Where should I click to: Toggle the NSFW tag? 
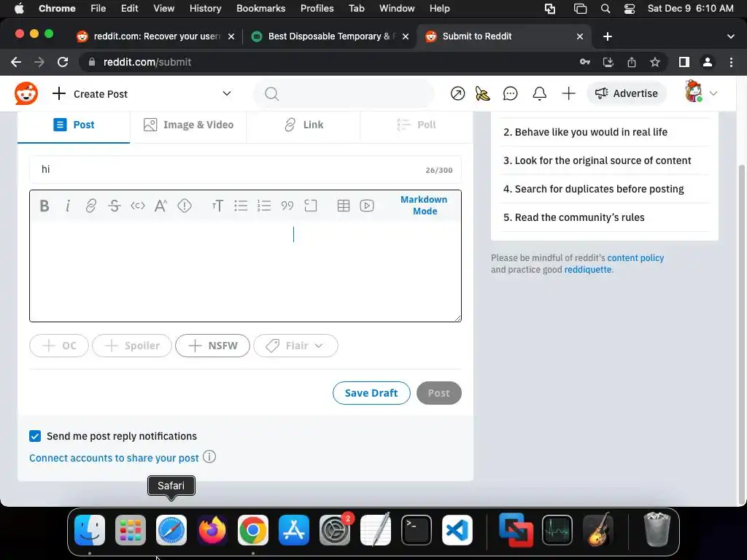tap(212, 346)
